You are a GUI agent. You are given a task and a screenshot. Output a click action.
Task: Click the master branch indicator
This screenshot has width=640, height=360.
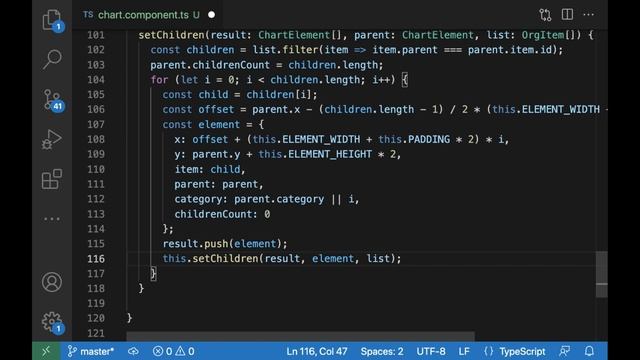tap(91, 351)
